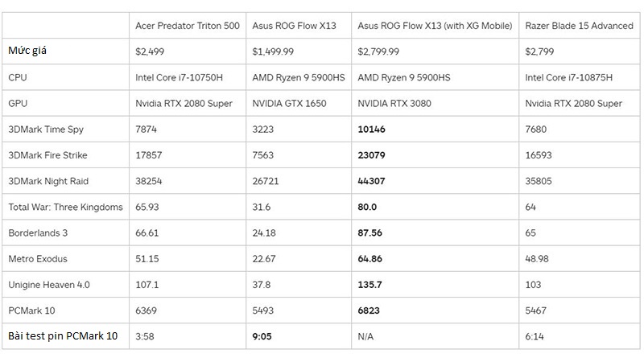This screenshot has height=362, width=644.
Task: Select the 3DMark Fire Strike row label
Action: [x=47, y=154]
